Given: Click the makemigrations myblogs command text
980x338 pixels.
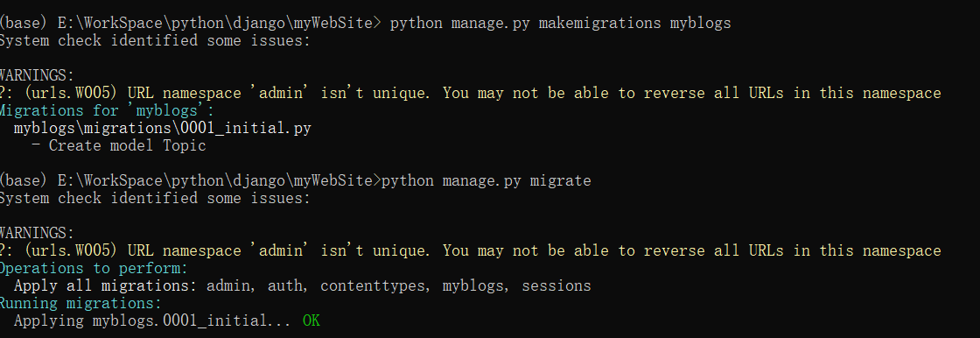Looking at the screenshot, I should (634, 23).
